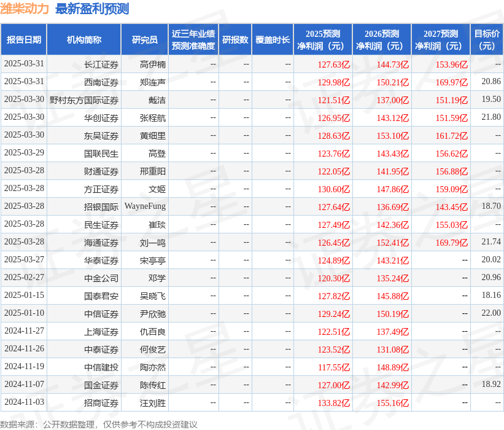
Task: Click analyst name 汪刘胜
Action: (x=153, y=402)
